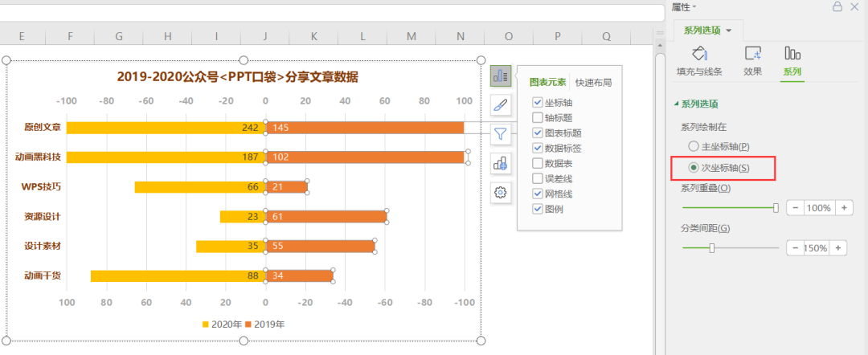Open the chart settings gear button

point(501,193)
